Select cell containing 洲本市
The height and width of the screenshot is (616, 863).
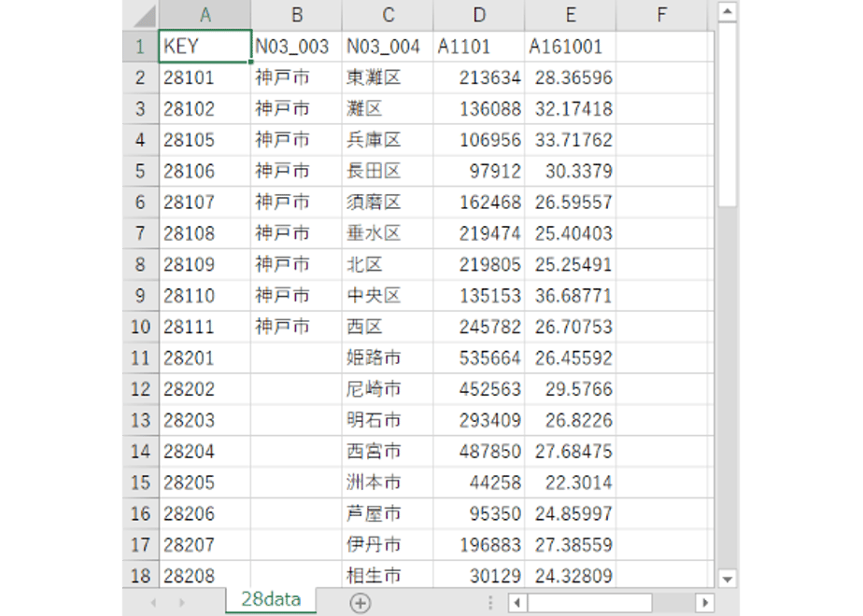tap(388, 483)
